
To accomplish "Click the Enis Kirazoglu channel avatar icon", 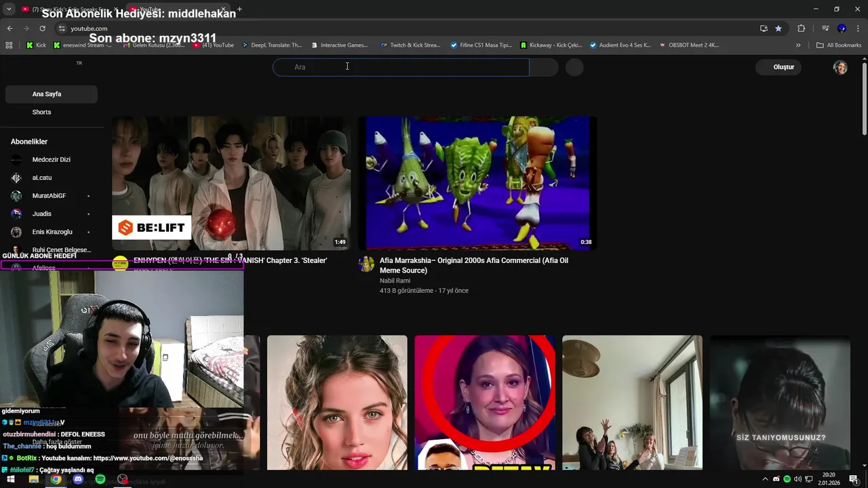I will (16, 232).
